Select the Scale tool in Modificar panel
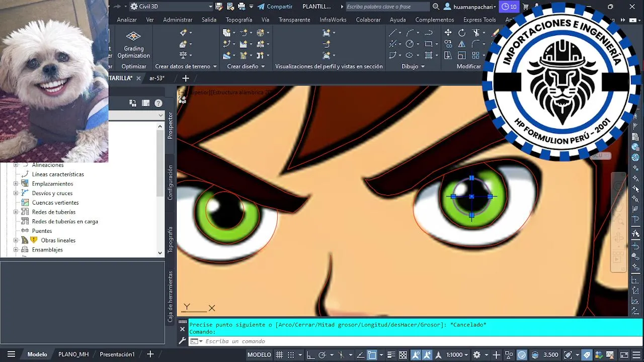This screenshot has width=644, height=362. coord(462,55)
